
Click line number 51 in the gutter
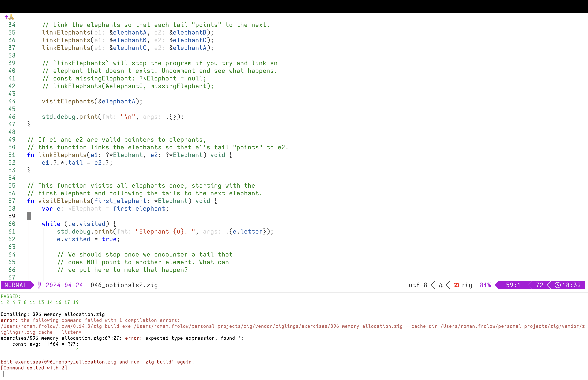[x=12, y=155]
